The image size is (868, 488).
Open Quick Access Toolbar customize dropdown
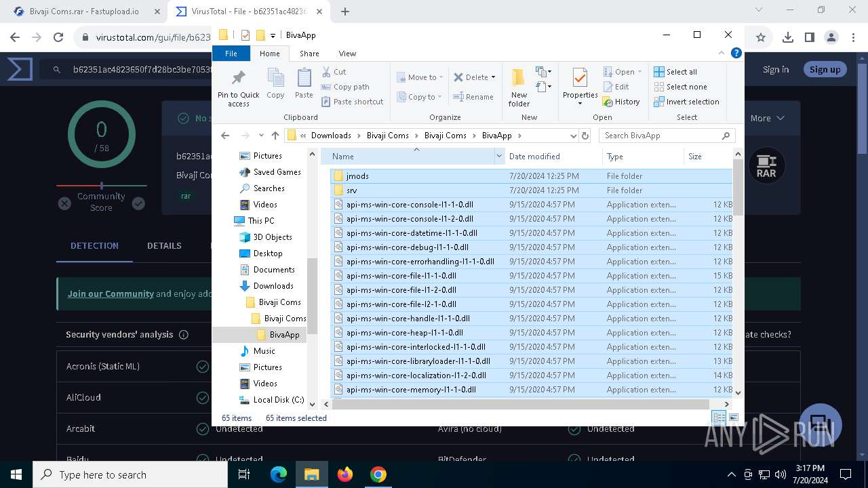click(x=273, y=35)
